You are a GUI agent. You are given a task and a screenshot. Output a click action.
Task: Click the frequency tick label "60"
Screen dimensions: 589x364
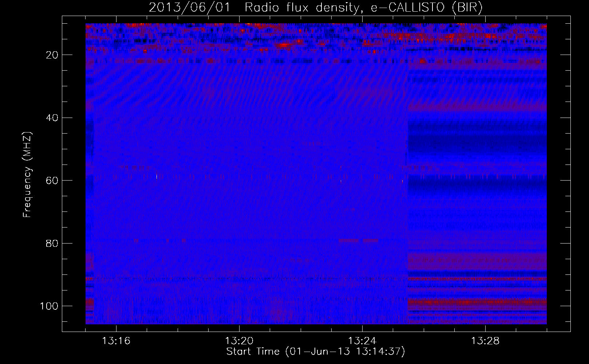pos(52,181)
